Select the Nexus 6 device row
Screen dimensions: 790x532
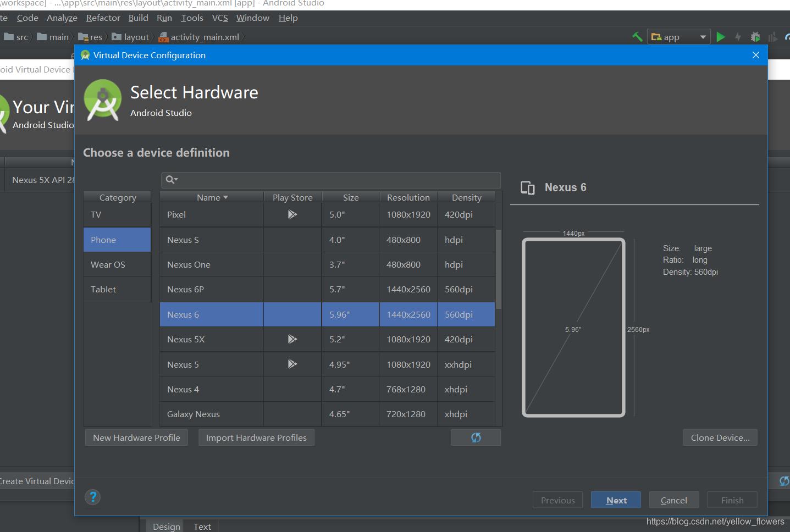click(x=328, y=314)
